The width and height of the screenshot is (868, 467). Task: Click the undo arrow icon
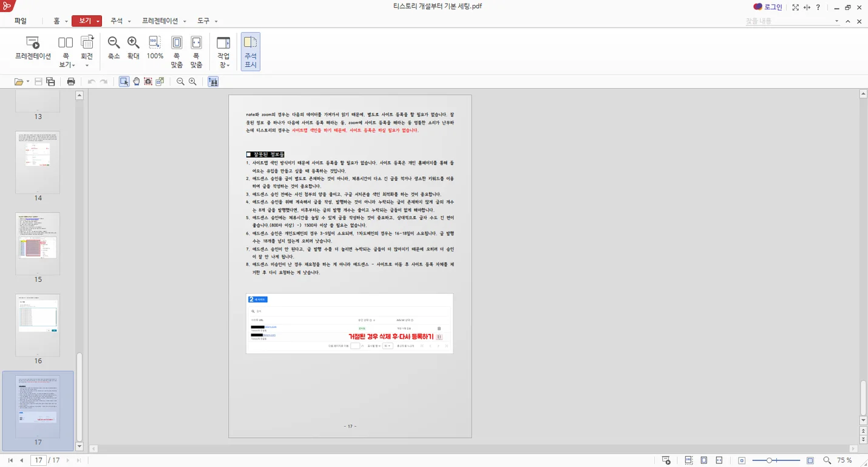coord(91,81)
